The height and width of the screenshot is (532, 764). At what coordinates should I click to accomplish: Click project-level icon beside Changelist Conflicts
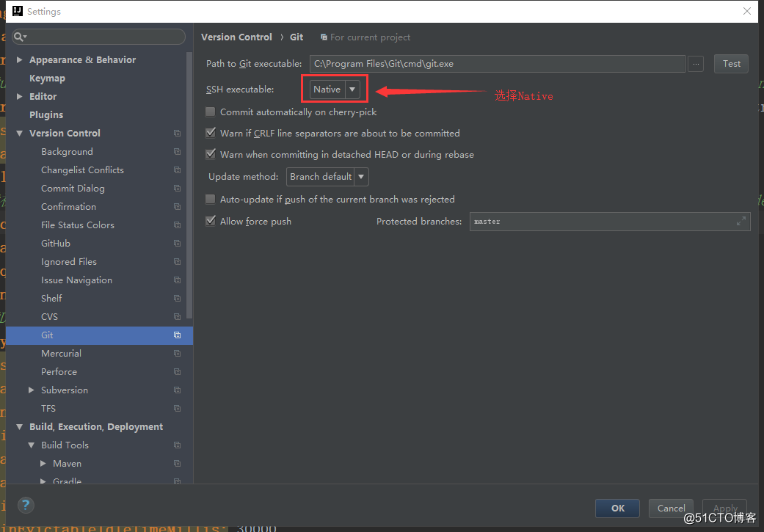[177, 170]
